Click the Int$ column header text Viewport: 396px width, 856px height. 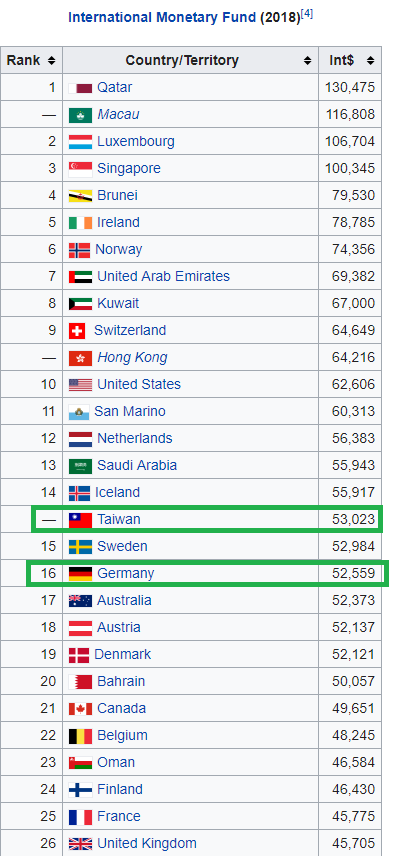tap(341, 61)
